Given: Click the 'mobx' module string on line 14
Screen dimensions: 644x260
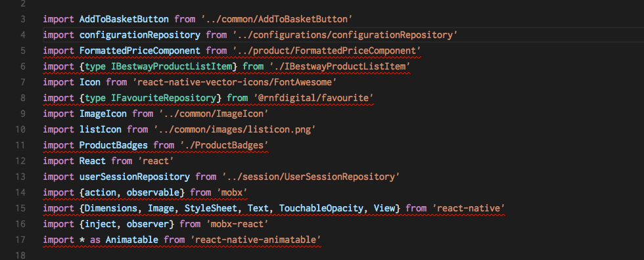Looking at the screenshot, I should [x=232, y=192].
